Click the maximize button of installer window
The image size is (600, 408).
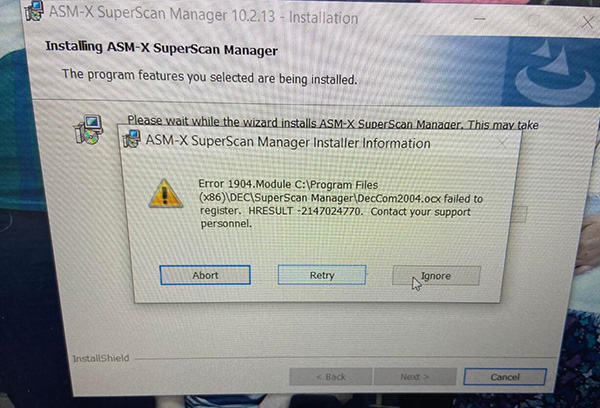[x=534, y=20]
